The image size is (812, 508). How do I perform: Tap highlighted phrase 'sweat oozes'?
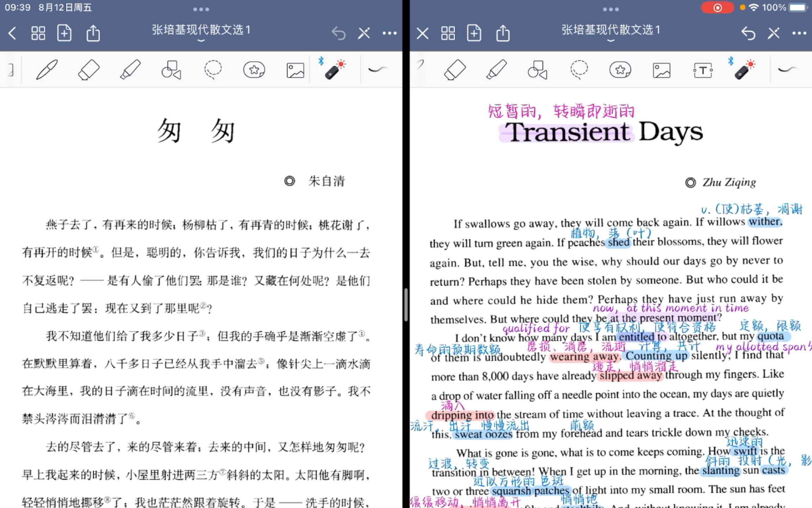click(x=483, y=434)
